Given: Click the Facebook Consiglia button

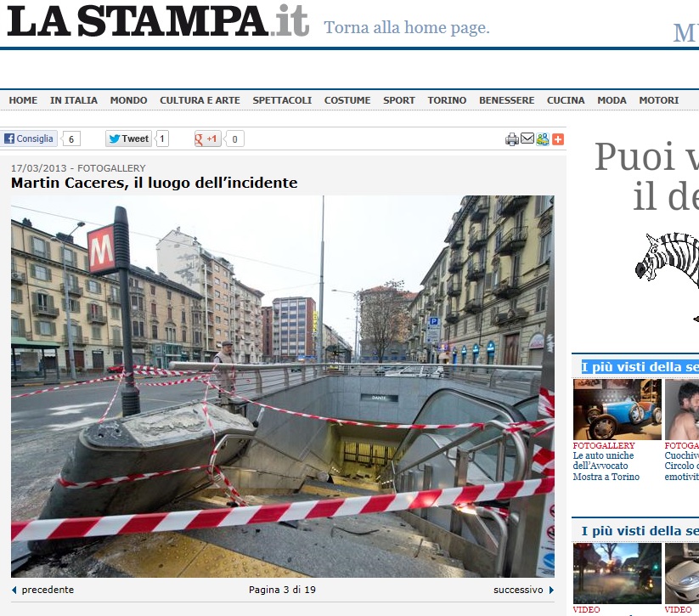Looking at the screenshot, I should pyautogui.click(x=29, y=138).
